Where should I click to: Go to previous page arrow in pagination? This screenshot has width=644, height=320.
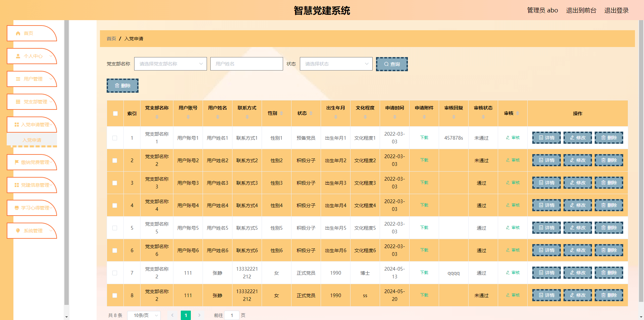point(172,315)
